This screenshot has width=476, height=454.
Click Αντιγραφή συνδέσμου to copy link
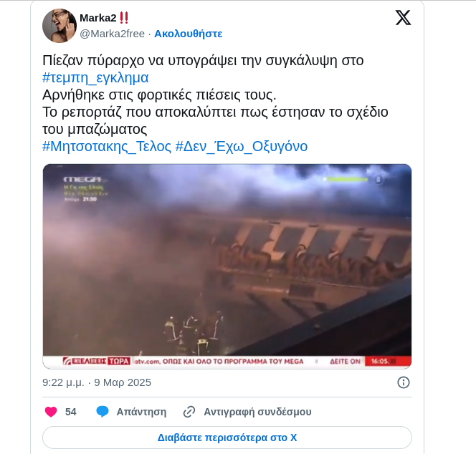coord(257,412)
